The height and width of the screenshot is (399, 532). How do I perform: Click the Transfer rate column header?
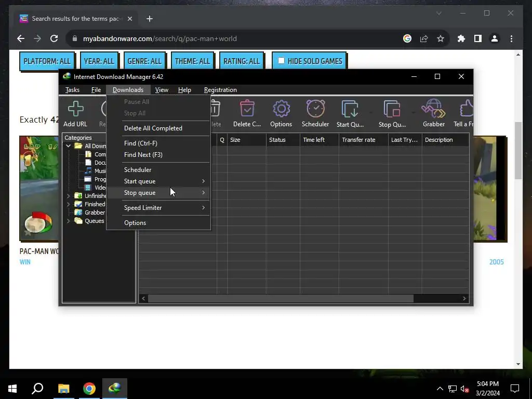pos(363,140)
